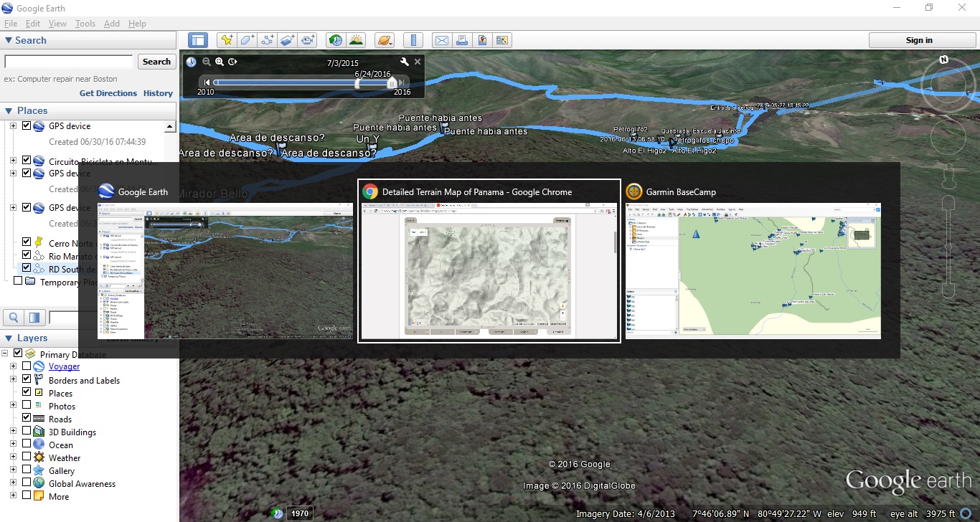This screenshot has width=980, height=522.
Task: Click the 6/24/2016 time slider end thumb
Action: click(392, 82)
